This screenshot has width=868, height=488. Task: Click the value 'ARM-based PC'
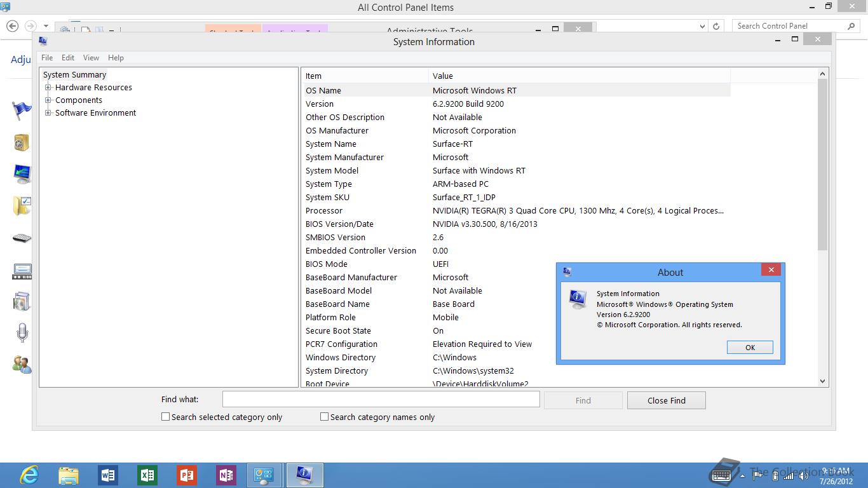click(461, 184)
